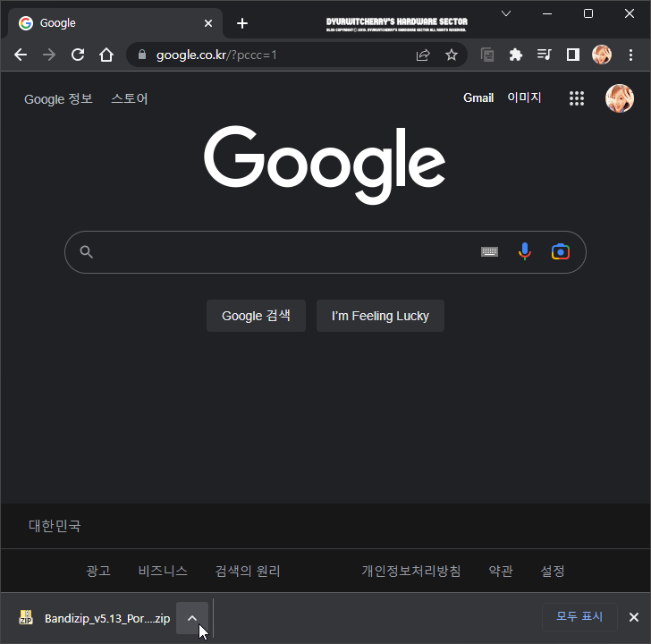Open Bandizip_v5.13 zip download item

pyautogui.click(x=95, y=618)
